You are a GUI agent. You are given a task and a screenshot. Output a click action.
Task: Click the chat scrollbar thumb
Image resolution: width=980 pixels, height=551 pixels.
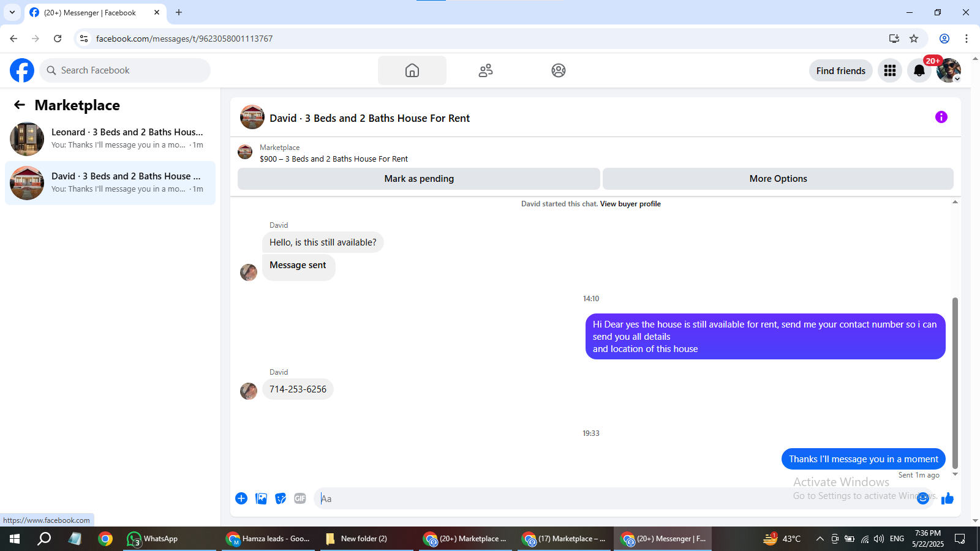pyautogui.click(x=955, y=383)
